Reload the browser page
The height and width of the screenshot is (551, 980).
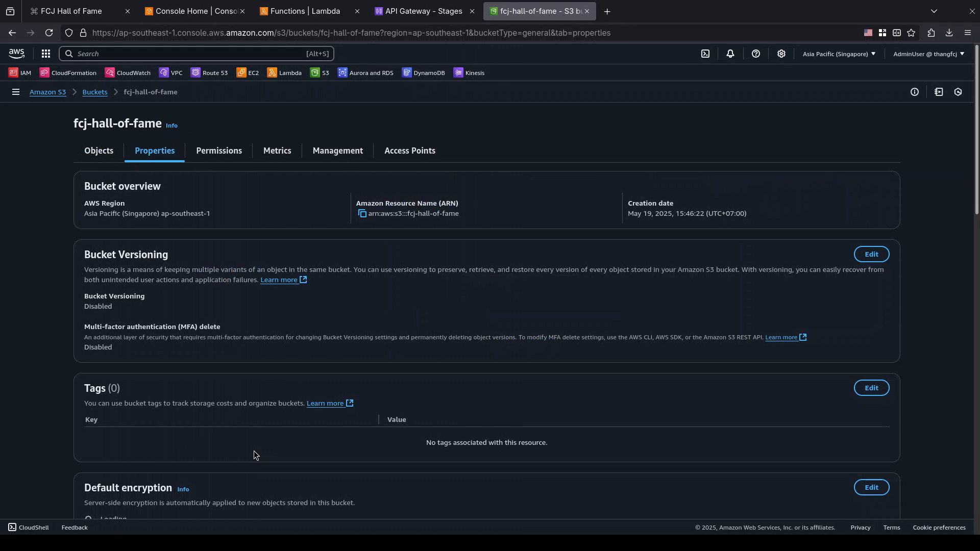(x=49, y=33)
